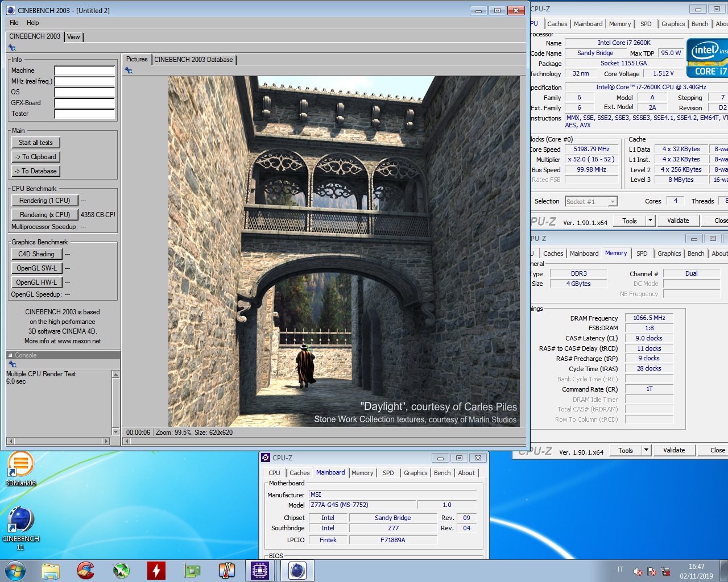
Task: Launch CCleaner from the taskbar
Action: [86, 571]
